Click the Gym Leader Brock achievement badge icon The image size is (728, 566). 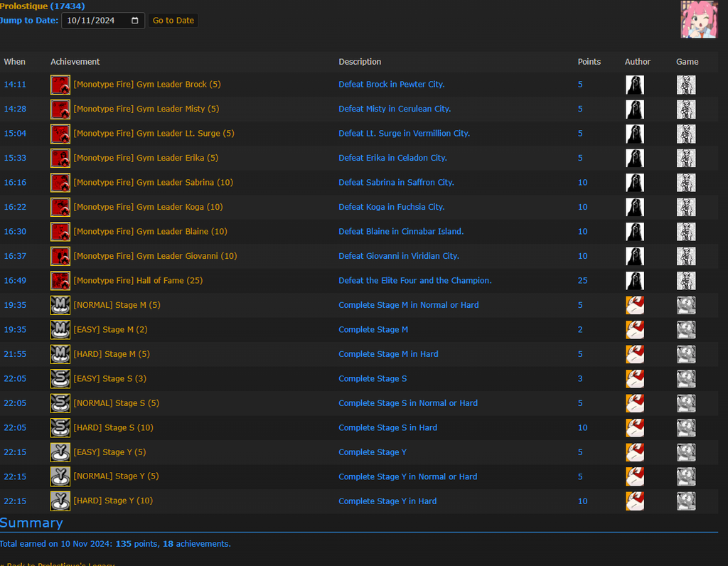pos(60,85)
